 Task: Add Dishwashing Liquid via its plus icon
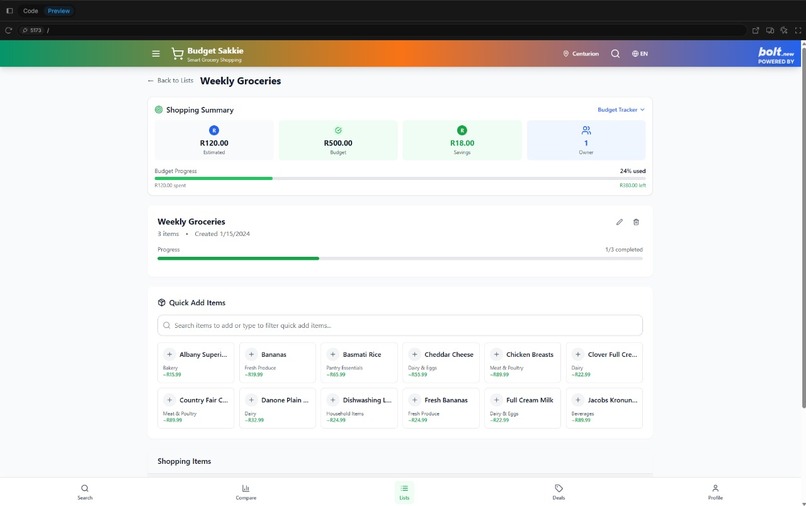pos(333,400)
